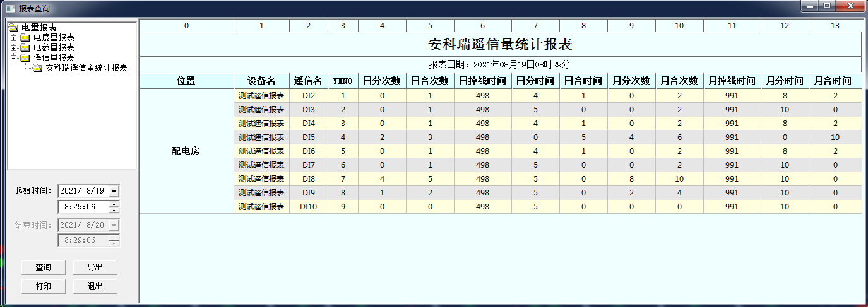Click the 退出 button
This screenshot has height=307, width=868.
[x=95, y=286]
